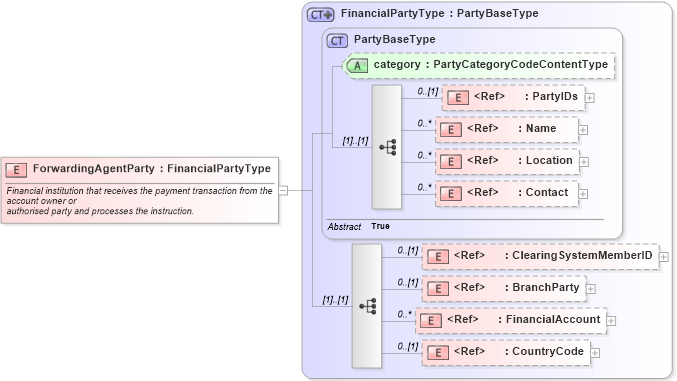
Task: Click the 0..[1] cardinality of CountryCode
Action: pyautogui.click(x=408, y=346)
